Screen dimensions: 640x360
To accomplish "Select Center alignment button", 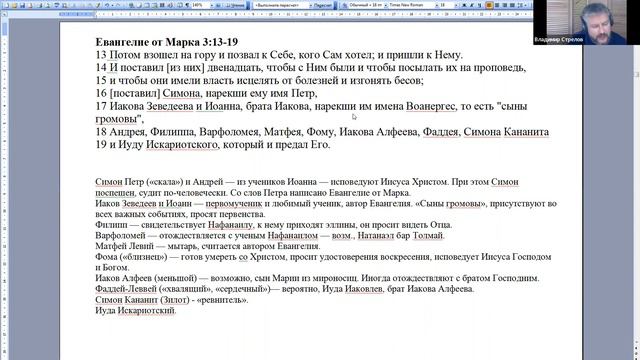I will pyautogui.click(x=497, y=5).
